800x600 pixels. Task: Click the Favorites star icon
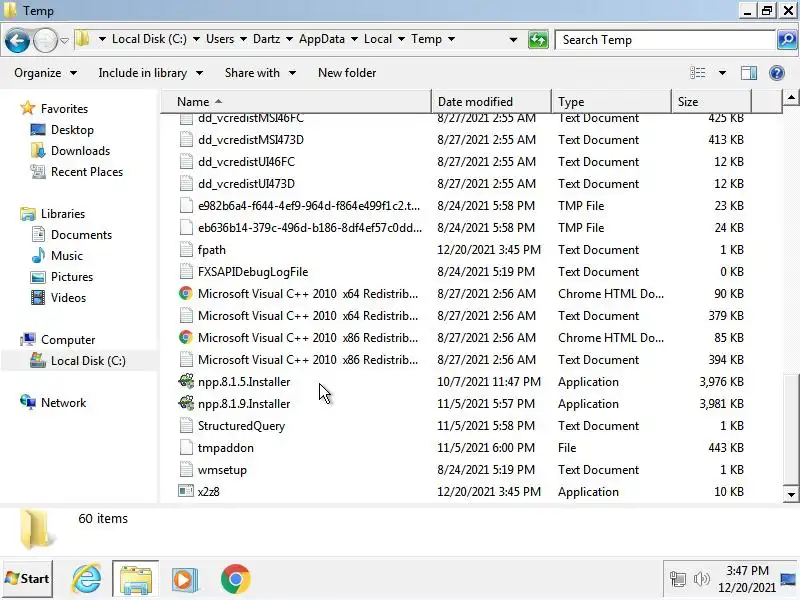coord(28,108)
